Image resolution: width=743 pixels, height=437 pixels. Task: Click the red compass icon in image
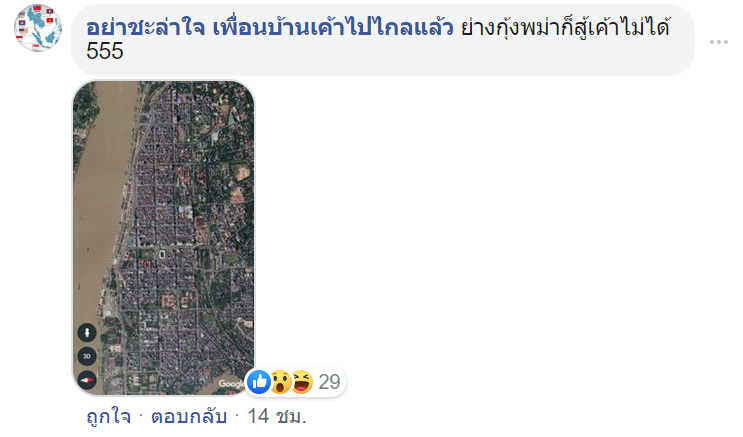coord(87,380)
